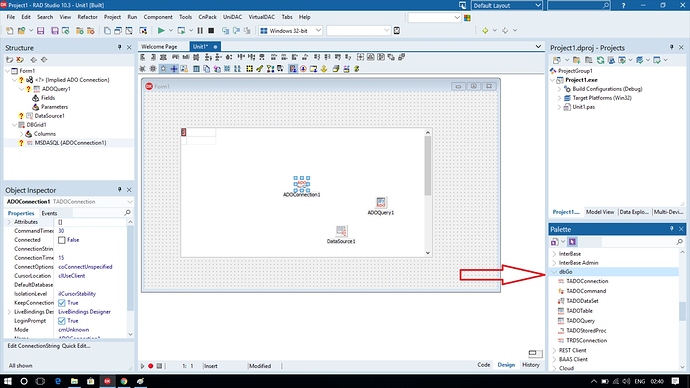Click the DBGrid vertical scrollbar thumb
This screenshot has width=690, height=388.
pyautogui.click(x=428, y=165)
